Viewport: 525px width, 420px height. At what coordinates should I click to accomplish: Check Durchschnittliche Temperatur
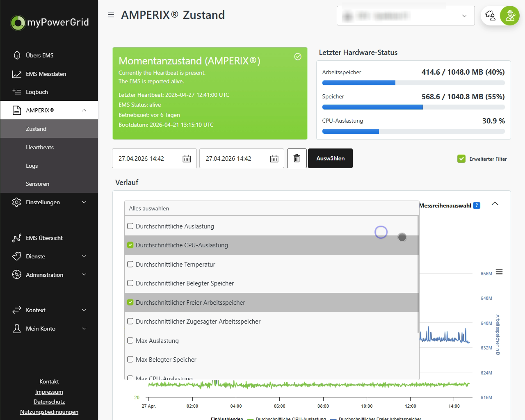tap(130, 264)
